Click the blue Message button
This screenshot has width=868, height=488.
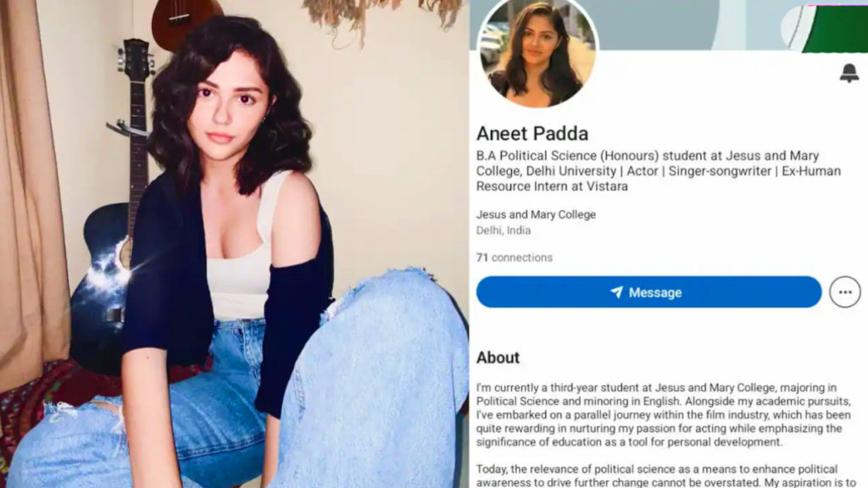(x=648, y=292)
